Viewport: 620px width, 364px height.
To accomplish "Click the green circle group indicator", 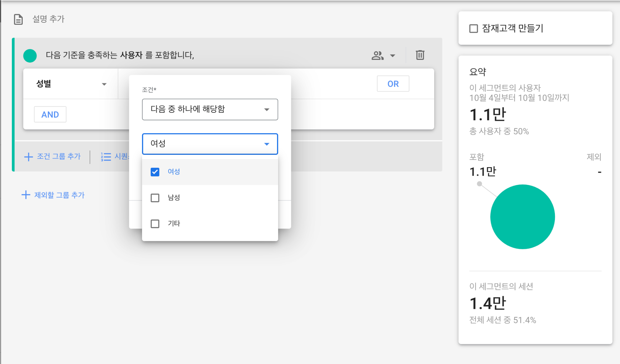I will click(30, 56).
